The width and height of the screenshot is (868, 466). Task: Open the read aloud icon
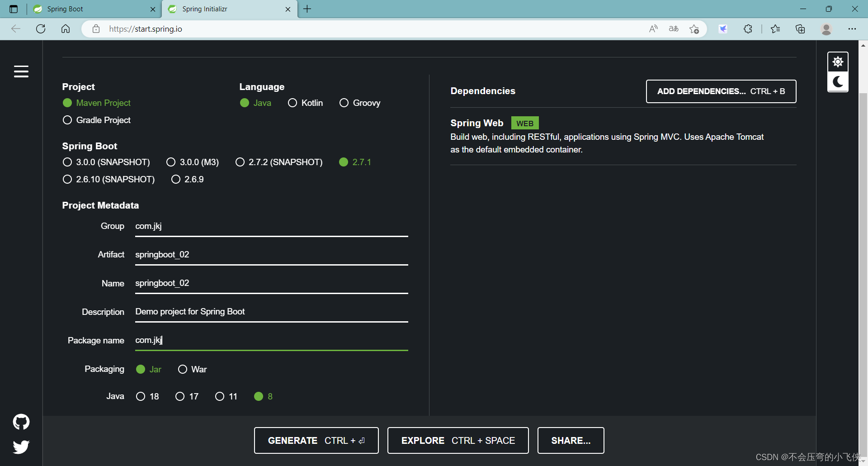[x=653, y=29]
